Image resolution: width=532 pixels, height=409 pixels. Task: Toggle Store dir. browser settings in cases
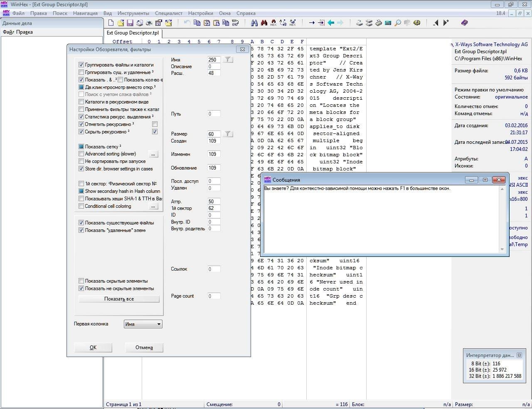[x=81, y=169]
